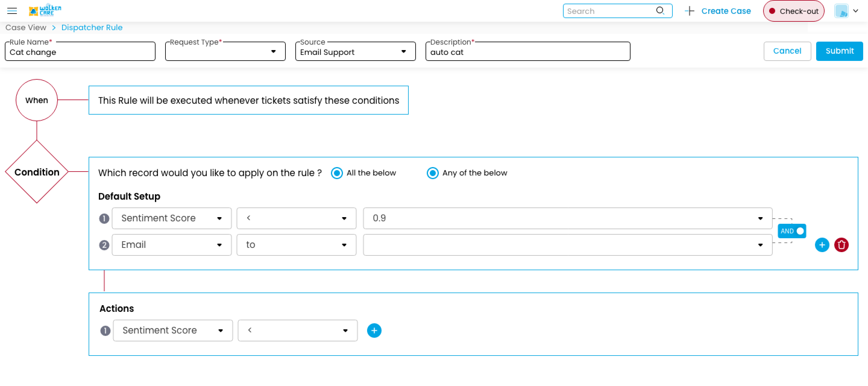Click the Dispatcher Rule breadcrumb
Screen dimensions: 868x386
pos(92,28)
